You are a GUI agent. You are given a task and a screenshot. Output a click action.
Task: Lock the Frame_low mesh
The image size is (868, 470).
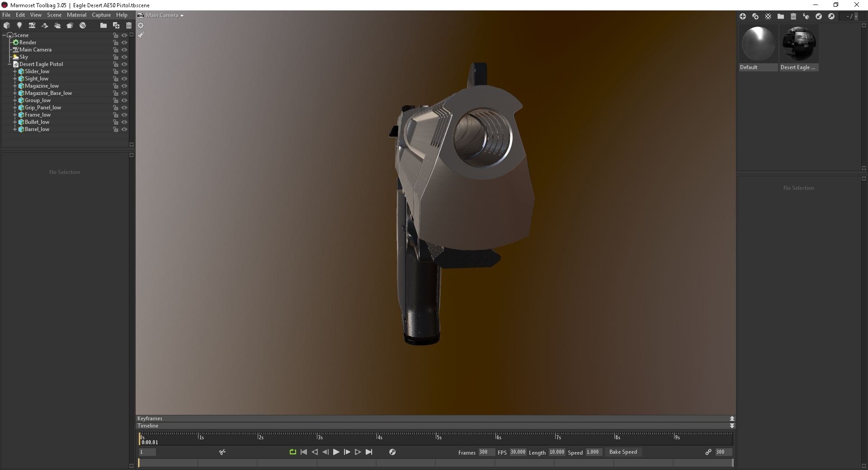116,115
